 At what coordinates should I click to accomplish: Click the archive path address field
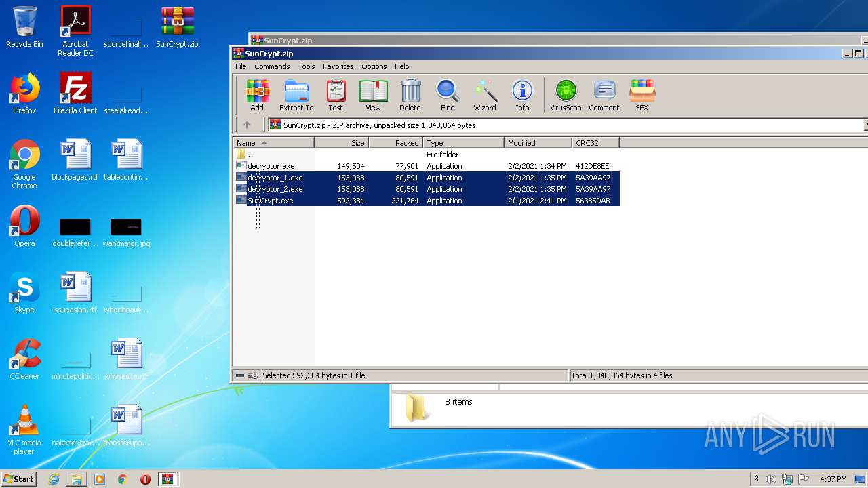pos(566,125)
